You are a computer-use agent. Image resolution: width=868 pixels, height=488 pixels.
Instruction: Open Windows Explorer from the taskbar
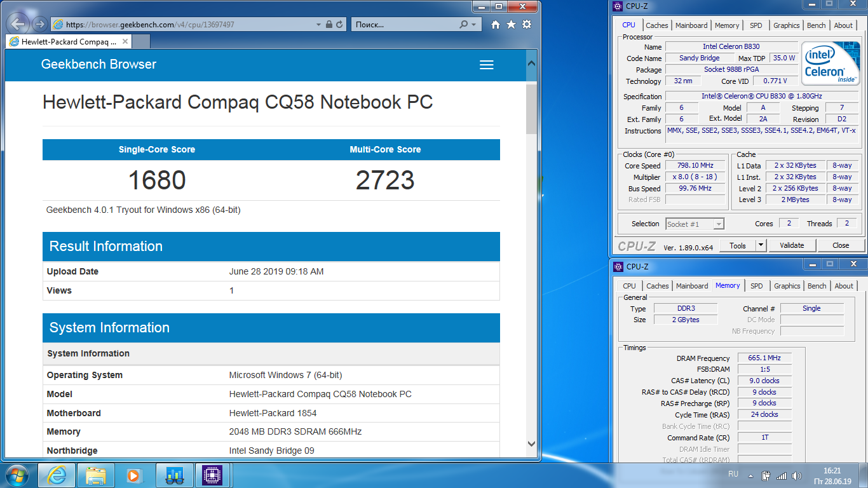click(96, 475)
